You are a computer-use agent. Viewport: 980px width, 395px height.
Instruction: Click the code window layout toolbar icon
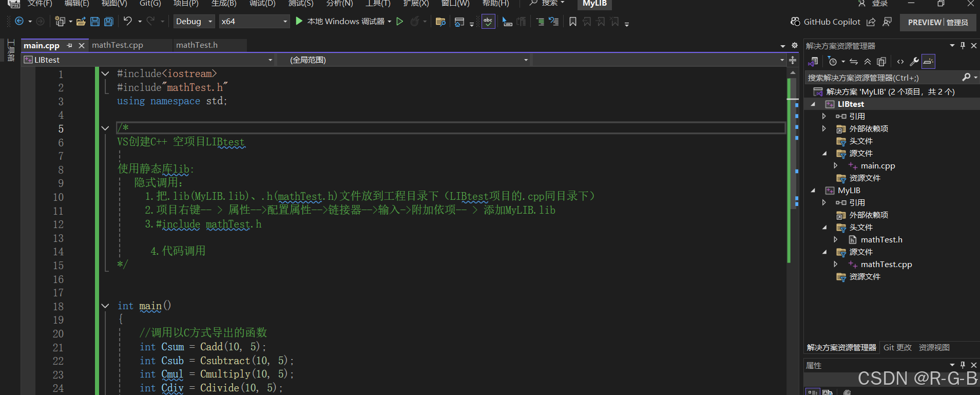[x=459, y=22]
